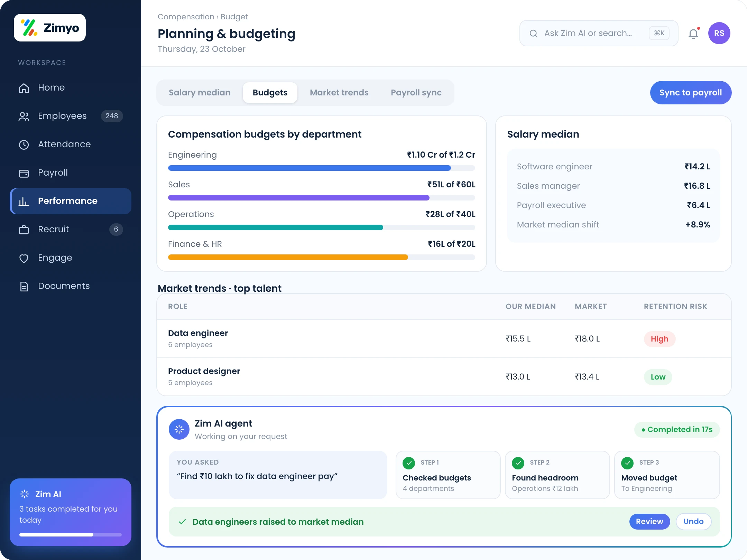Click Sales budget progress bar
Viewport: 747px width, 560px height.
tap(322, 198)
